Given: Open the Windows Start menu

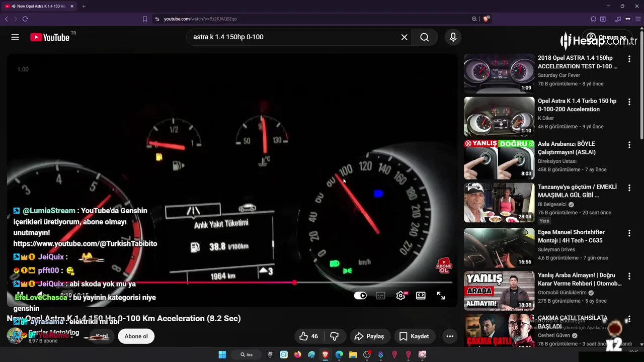Looking at the screenshot, I should coord(222,354).
